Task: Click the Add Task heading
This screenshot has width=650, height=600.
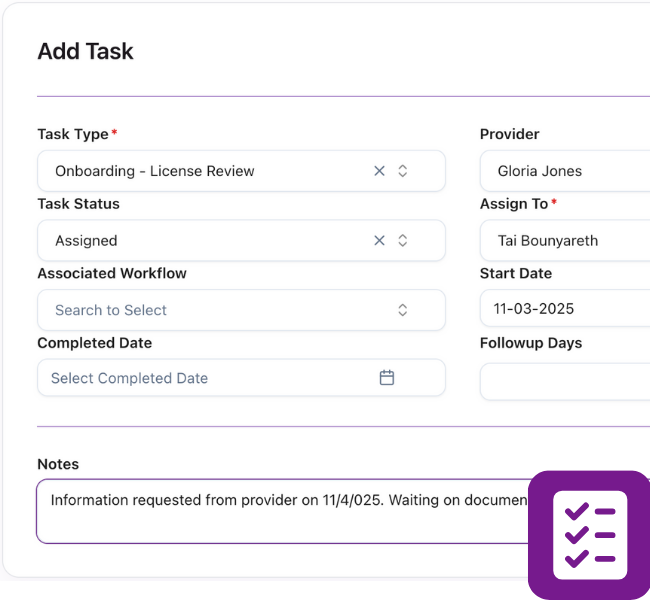Action: pos(85,51)
